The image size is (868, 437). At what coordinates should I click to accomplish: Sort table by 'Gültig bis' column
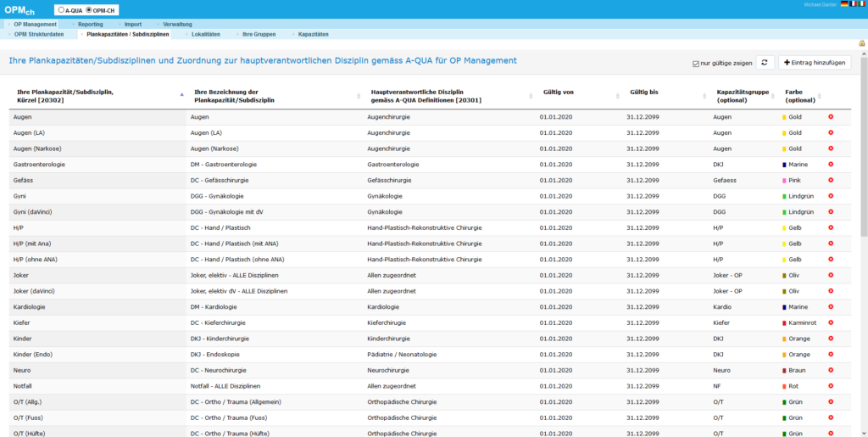[643, 92]
